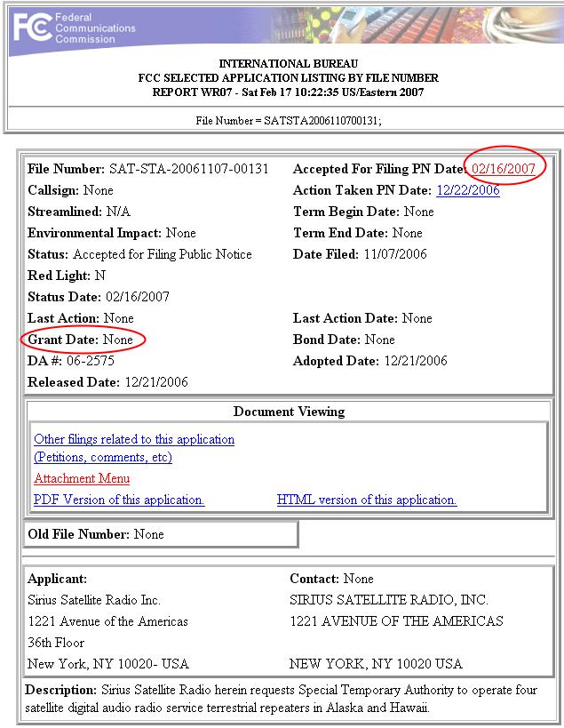Click 'New York, NY 10020- USA' applicant line

point(108,664)
